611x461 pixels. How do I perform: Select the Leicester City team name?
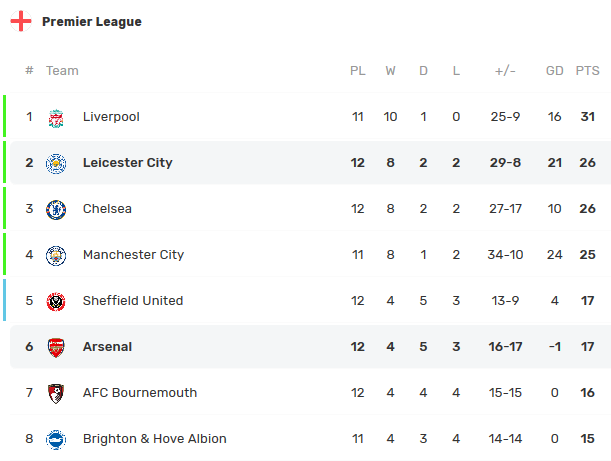click(127, 163)
